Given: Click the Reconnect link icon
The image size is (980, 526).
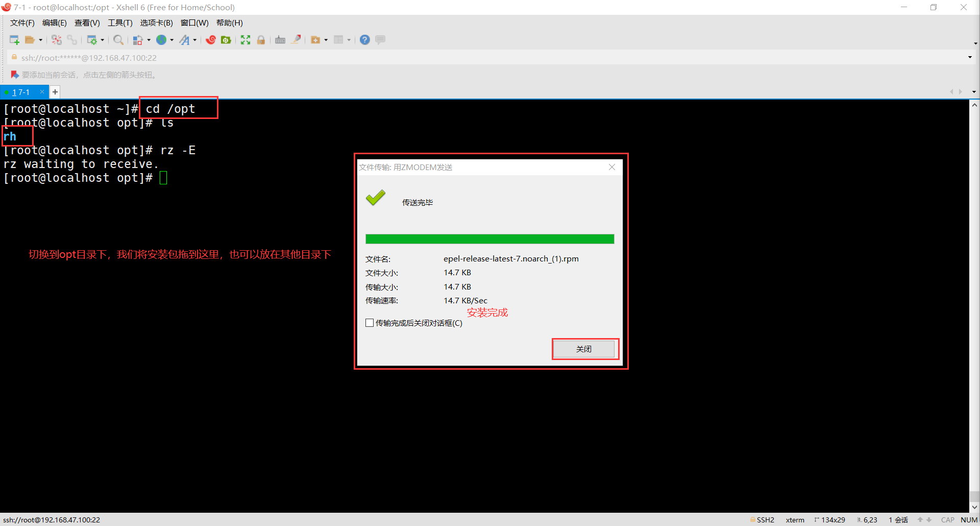Looking at the screenshot, I should click(72, 40).
